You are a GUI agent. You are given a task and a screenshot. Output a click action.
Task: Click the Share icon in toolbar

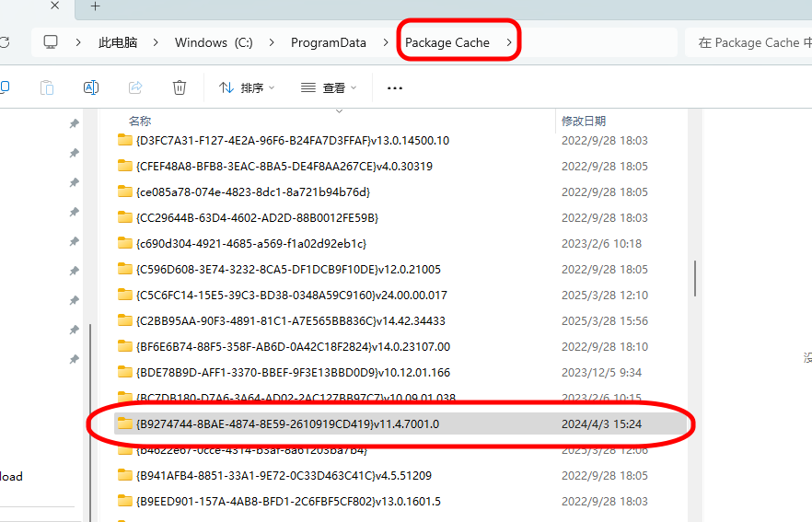click(135, 87)
